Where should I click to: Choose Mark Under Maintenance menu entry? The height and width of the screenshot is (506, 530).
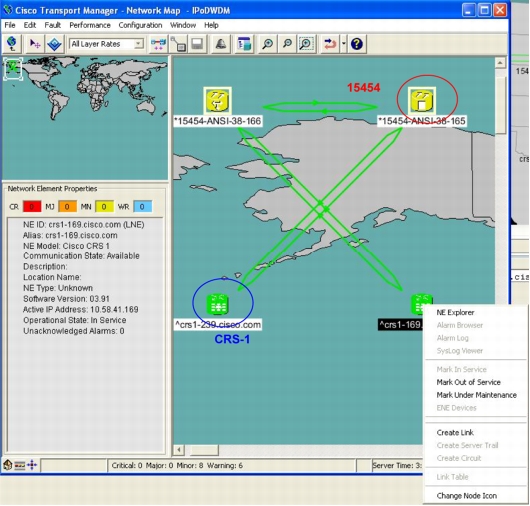[x=476, y=395]
